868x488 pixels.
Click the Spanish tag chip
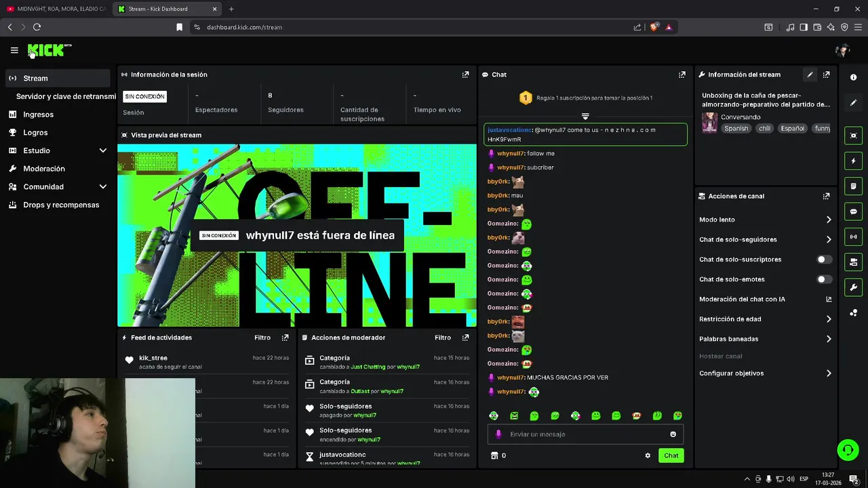pos(736,128)
